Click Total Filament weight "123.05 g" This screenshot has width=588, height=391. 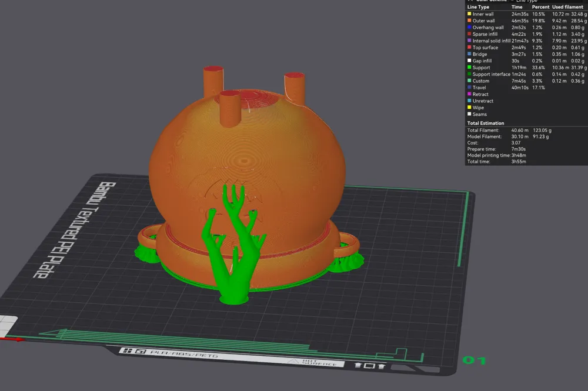tap(542, 130)
